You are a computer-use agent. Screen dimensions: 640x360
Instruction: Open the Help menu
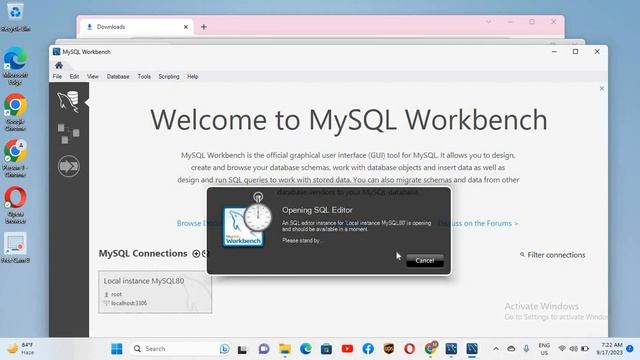point(193,76)
